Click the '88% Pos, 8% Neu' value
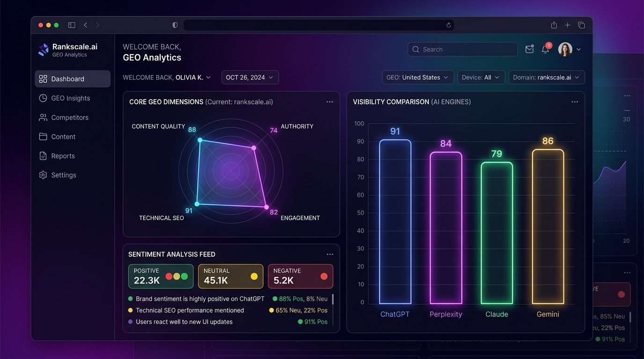Image resolution: width=644 pixels, height=359 pixels. point(303,299)
